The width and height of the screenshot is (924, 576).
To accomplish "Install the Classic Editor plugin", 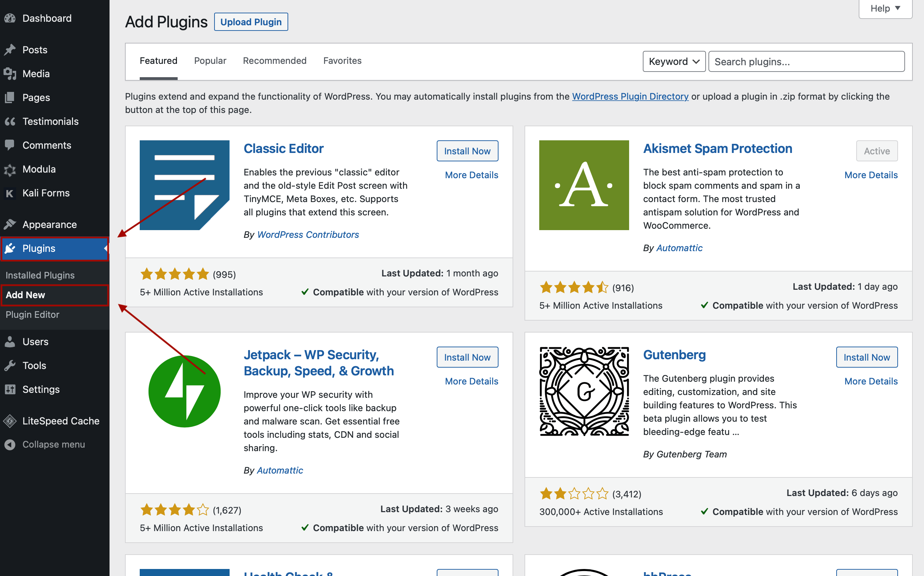I will pyautogui.click(x=467, y=151).
